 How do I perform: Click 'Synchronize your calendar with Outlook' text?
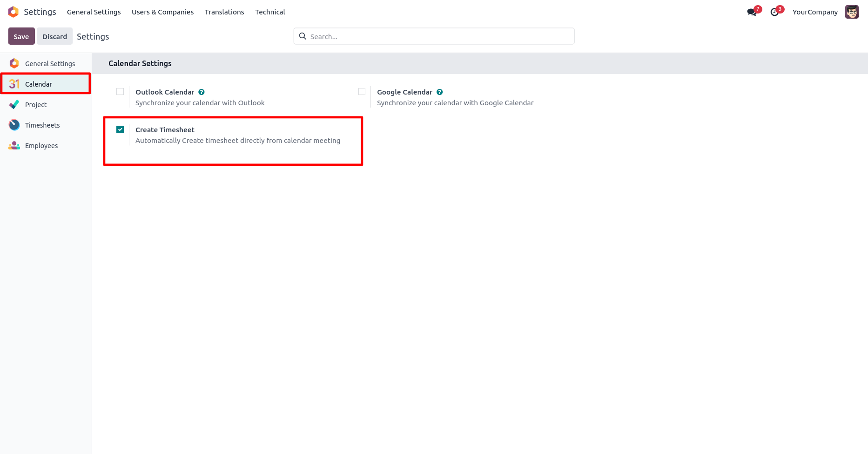pos(200,103)
